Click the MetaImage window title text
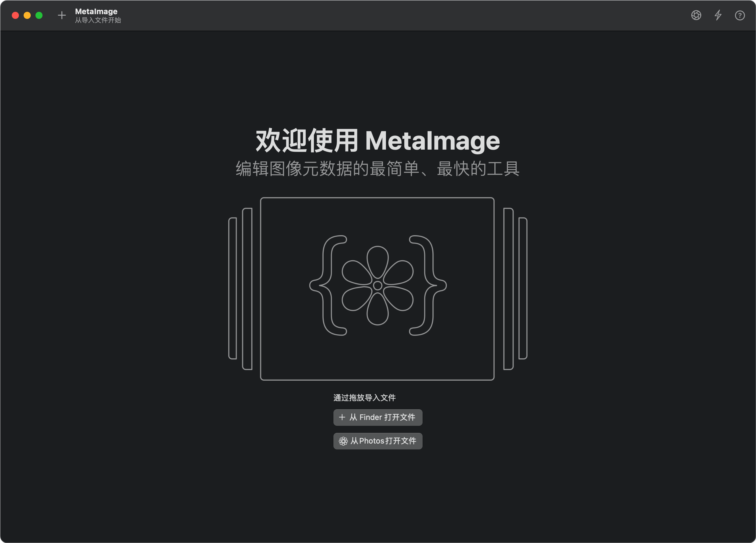 (x=96, y=11)
